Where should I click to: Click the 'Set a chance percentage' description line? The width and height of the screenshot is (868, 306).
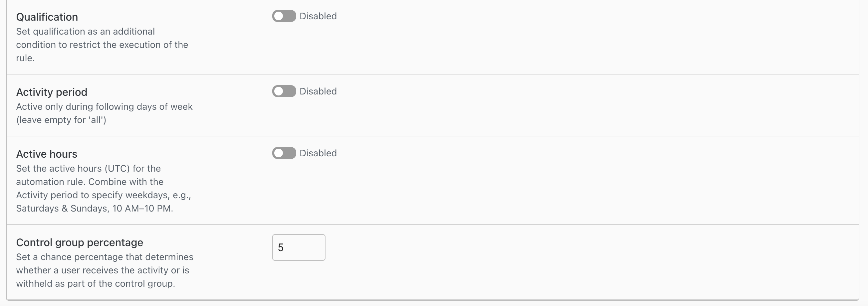105,257
